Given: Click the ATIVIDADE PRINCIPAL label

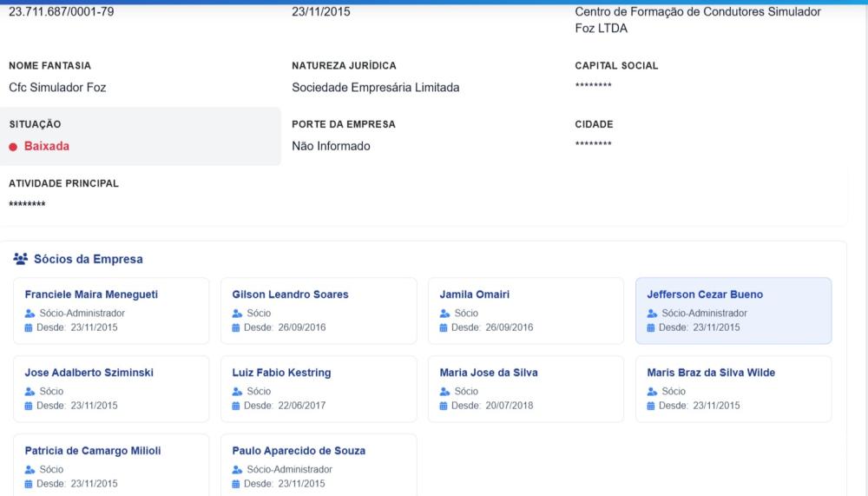Looking at the screenshot, I should click(63, 183).
